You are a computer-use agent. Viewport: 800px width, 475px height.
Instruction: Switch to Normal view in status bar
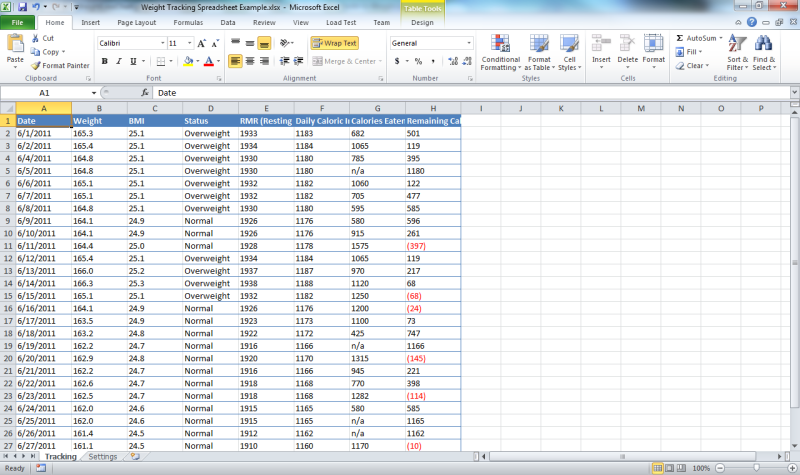click(658, 468)
